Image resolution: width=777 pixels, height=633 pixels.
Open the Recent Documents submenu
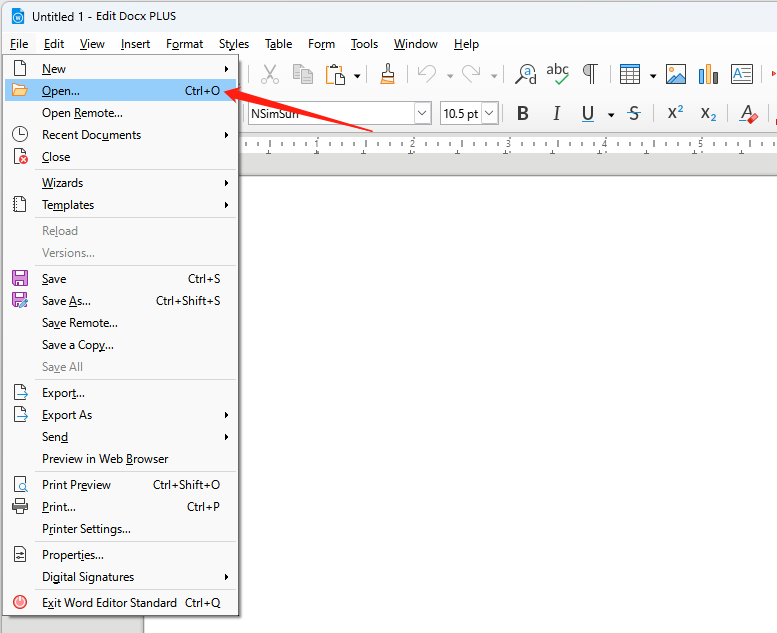click(120, 135)
